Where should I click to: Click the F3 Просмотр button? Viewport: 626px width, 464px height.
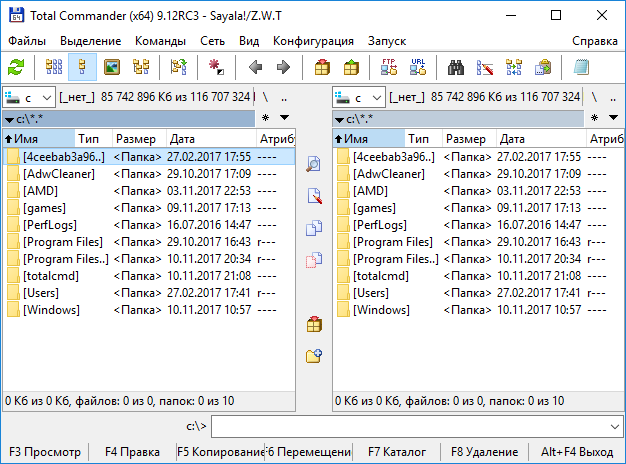pos(45,452)
